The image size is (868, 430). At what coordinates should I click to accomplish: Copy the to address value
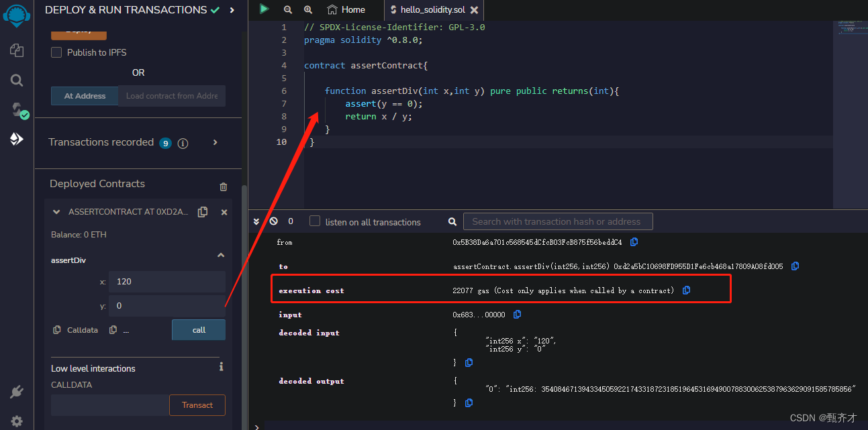[795, 266]
